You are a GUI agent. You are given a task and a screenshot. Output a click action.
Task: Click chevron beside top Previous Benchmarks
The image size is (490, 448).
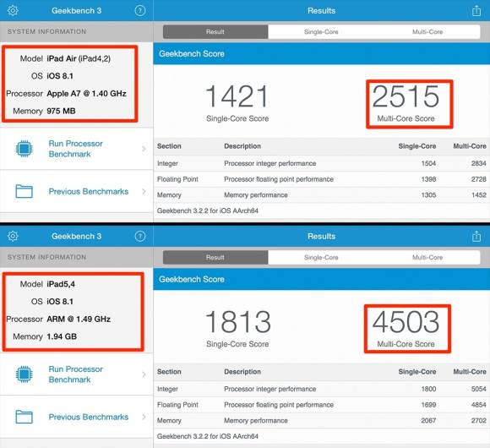(144, 191)
